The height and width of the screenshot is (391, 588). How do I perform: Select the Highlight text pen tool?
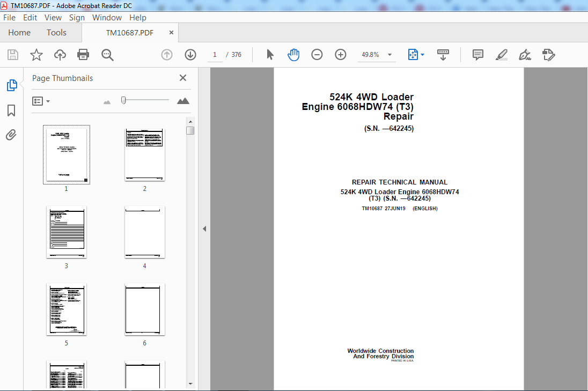pos(502,55)
